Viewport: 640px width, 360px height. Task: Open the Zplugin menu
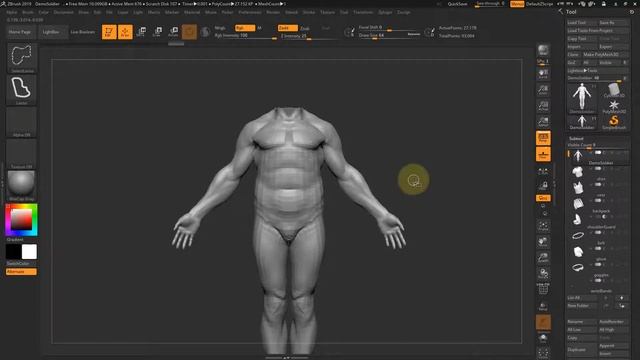(385, 12)
